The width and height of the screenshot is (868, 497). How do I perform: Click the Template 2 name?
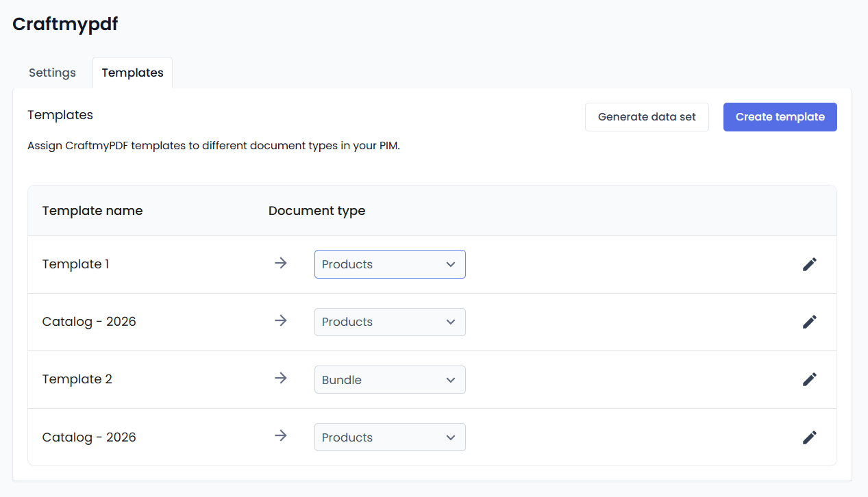point(77,379)
